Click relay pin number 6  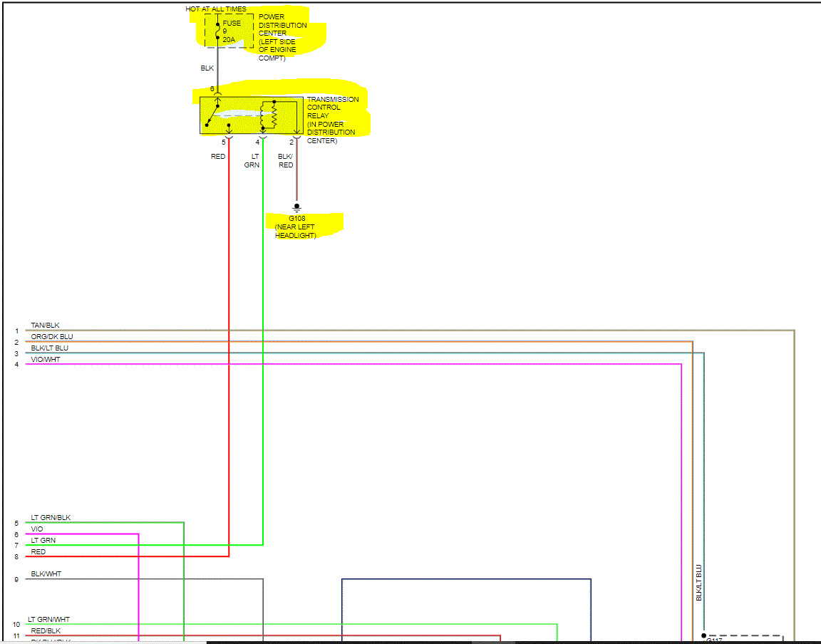coord(212,88)
